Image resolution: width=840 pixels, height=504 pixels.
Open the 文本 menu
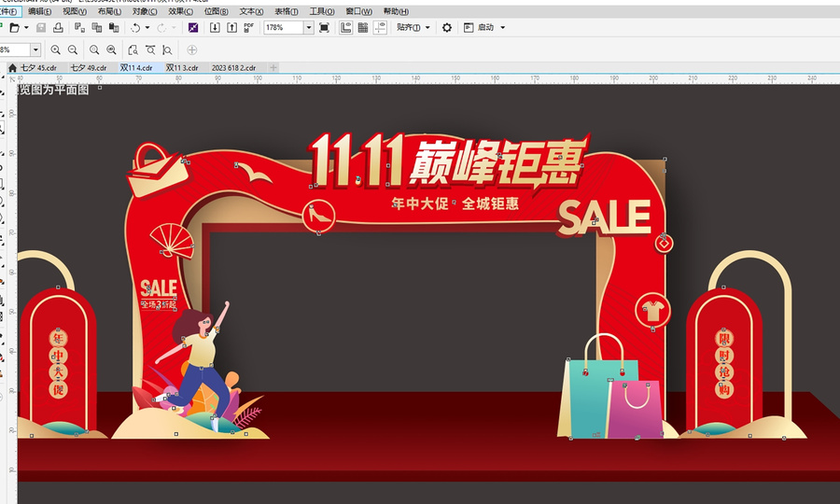[251, 11]
